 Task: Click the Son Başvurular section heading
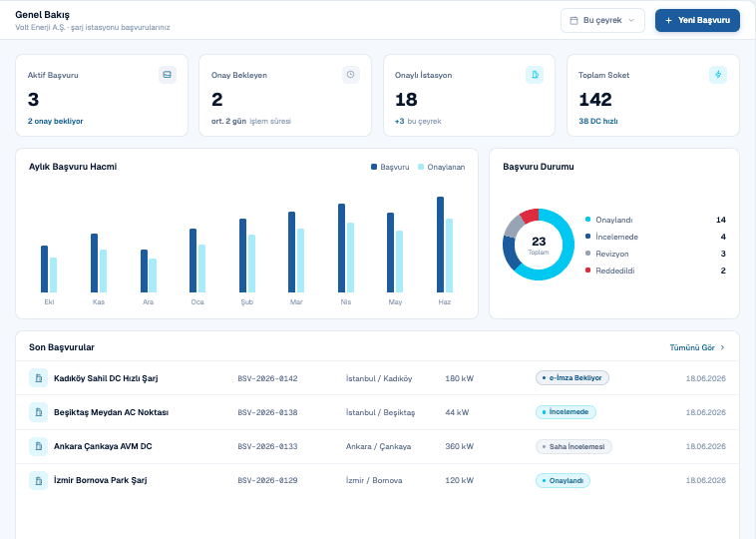click(62, 347)
